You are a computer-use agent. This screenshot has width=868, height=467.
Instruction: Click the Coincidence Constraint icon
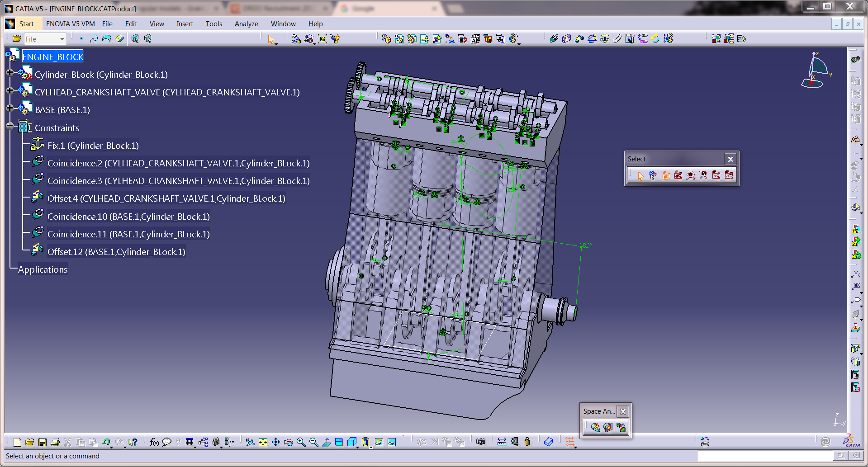pyautogui.click(x=554, y=39)
